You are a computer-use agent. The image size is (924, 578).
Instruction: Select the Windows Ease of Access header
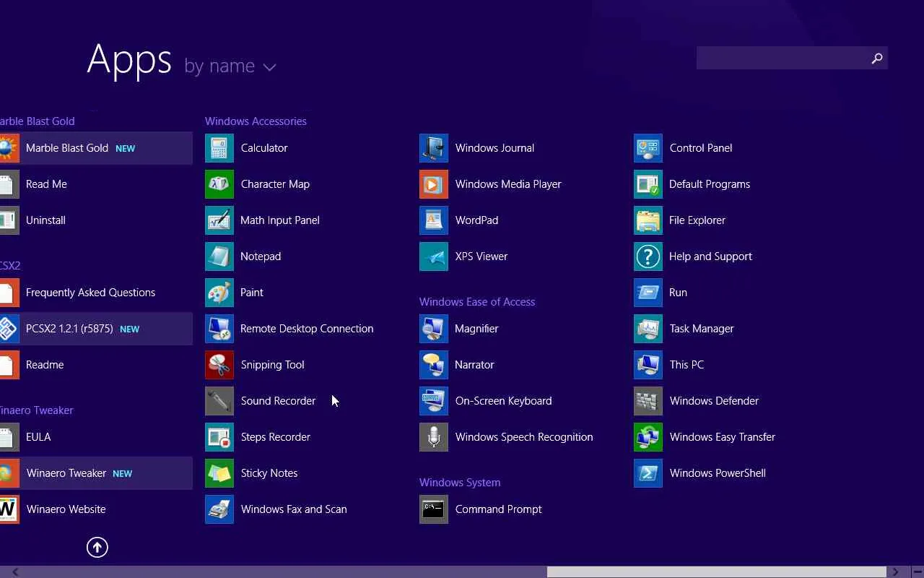477,302
